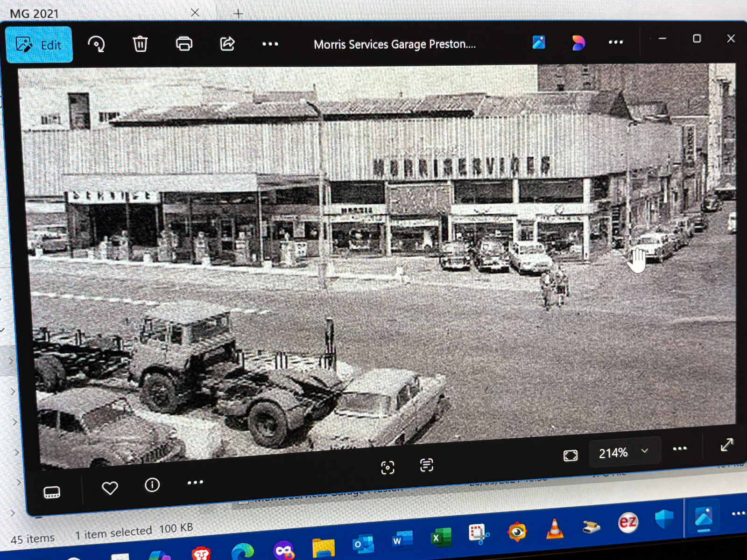Launch Snipping Tool from the taskbar
The height and width of the screenshot is (560, 747).
(479, 534)
